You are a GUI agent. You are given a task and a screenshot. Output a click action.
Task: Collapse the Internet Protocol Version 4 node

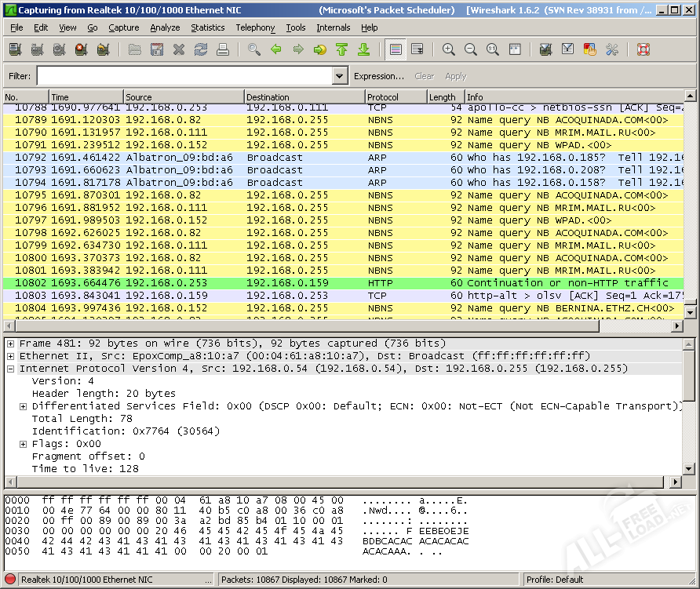[11, 369]
